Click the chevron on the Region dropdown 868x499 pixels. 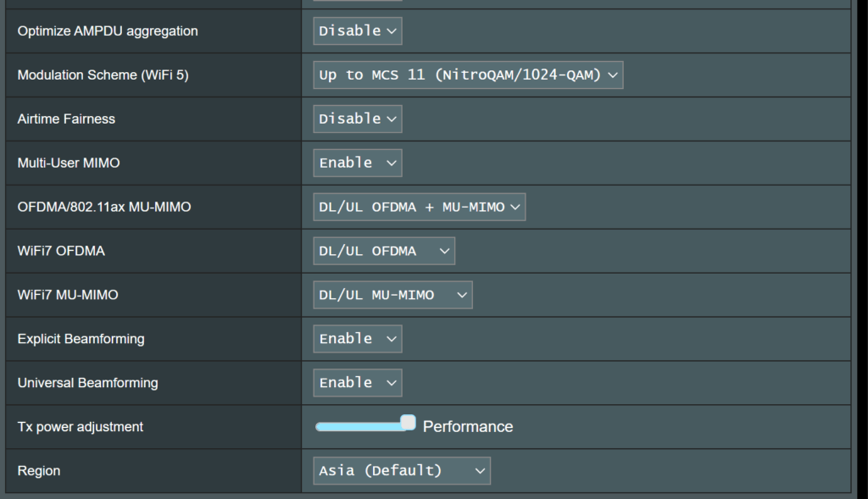(480, 471)
